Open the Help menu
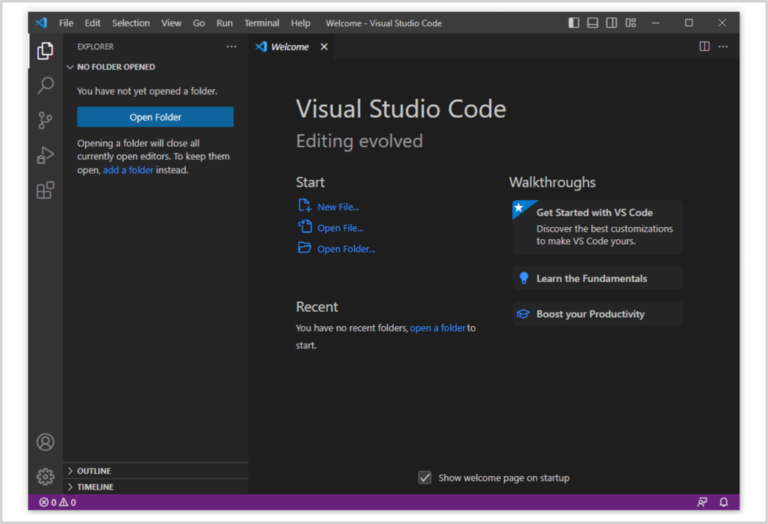Image resolution: width=768 pixels, height=524 pixels. 300,23
